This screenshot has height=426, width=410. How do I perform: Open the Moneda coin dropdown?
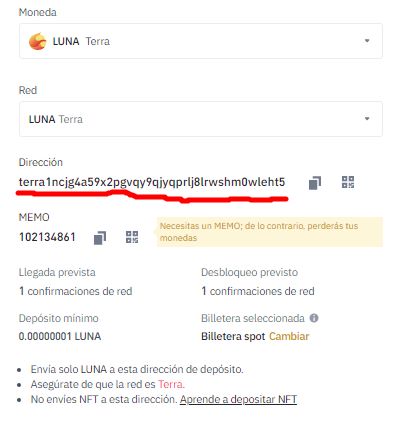click(201, 41)
